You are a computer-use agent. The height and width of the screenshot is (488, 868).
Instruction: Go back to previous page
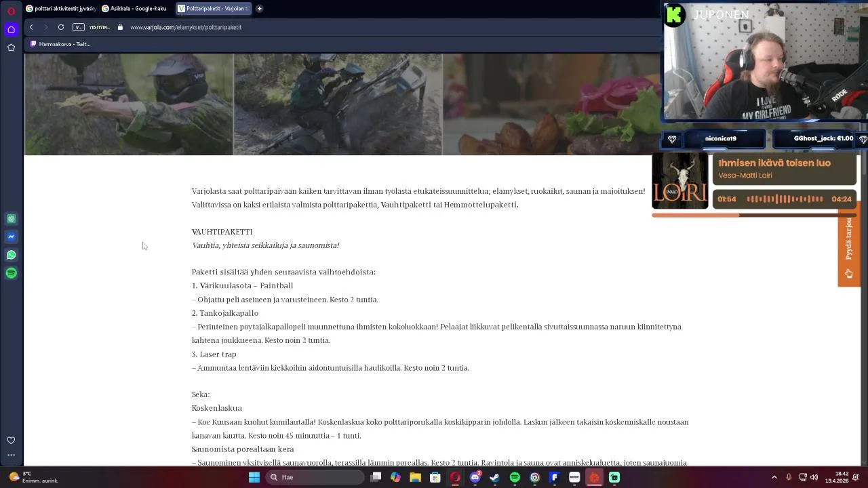31,27
